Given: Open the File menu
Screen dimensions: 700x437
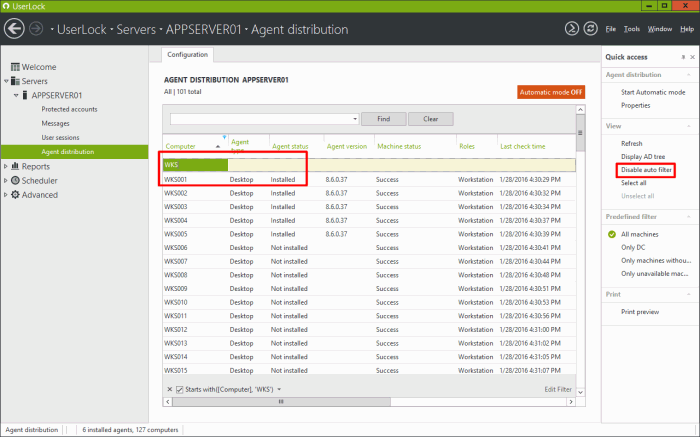Looking at the screenshot, I should coord(610,29).
